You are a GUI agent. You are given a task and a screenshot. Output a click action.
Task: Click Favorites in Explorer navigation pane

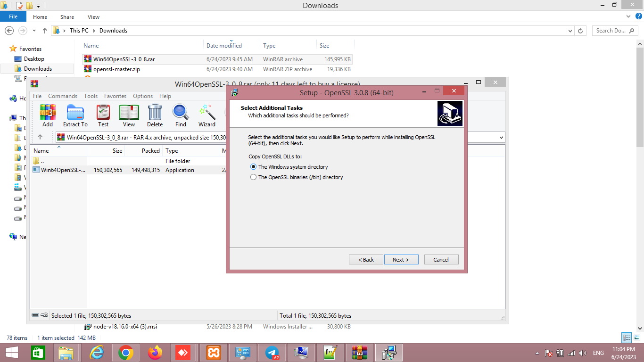[x=30, y=49]
